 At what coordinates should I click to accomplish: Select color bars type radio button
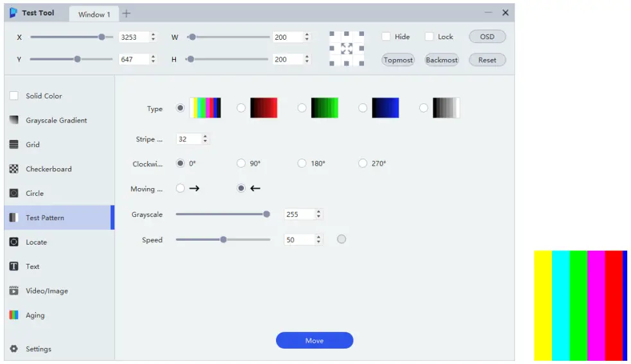pyautogui.click(x=180, y=108)
